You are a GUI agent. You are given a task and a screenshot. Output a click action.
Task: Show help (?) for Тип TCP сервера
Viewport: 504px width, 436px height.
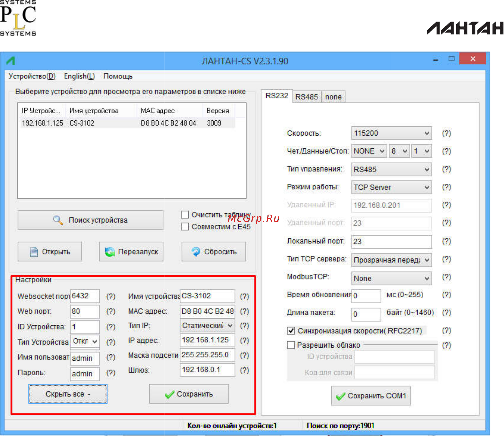pos(447,259)
